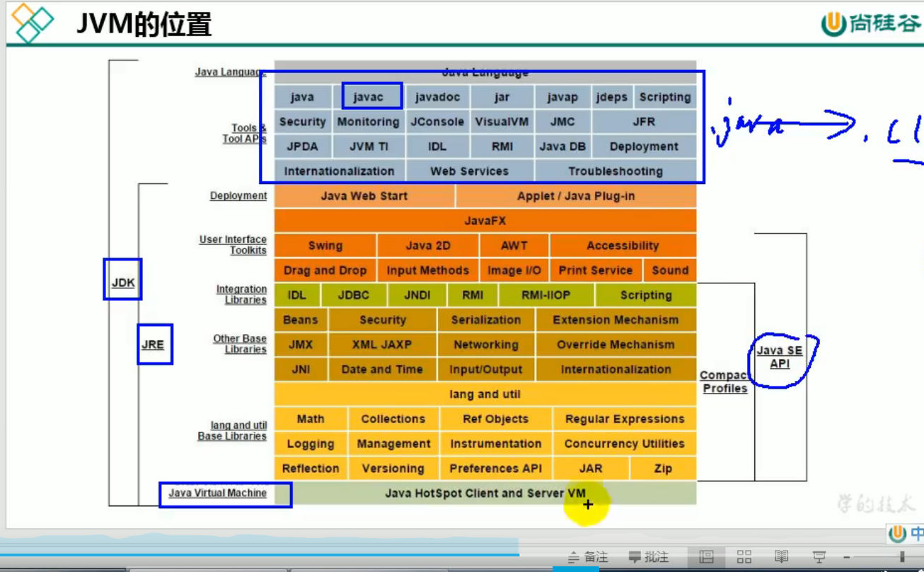Click the Beans cell

(301, 320)
